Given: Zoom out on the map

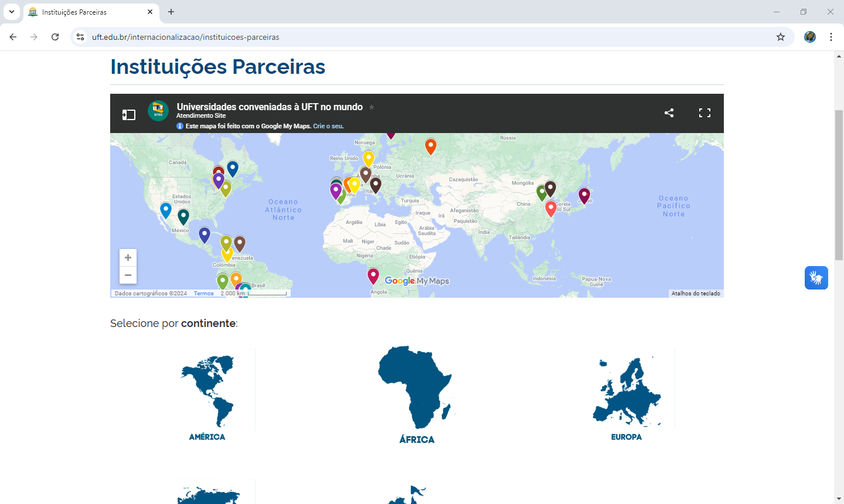Looking at the screenshot, I should pyautogui.click(x=128, y=275).
